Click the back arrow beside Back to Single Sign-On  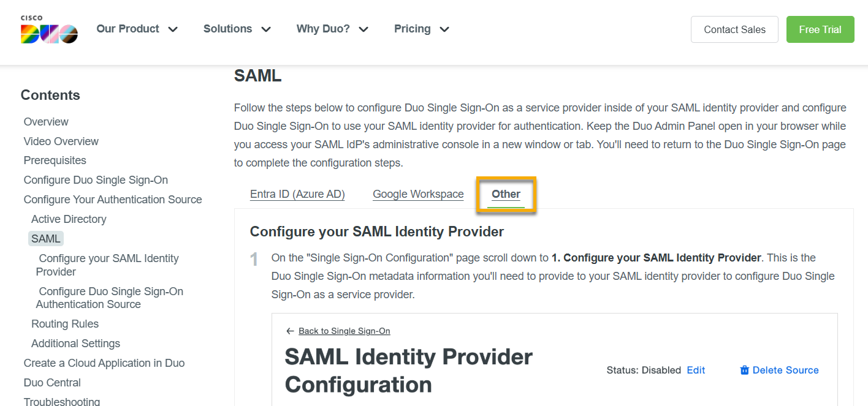(x=290, y=331)
